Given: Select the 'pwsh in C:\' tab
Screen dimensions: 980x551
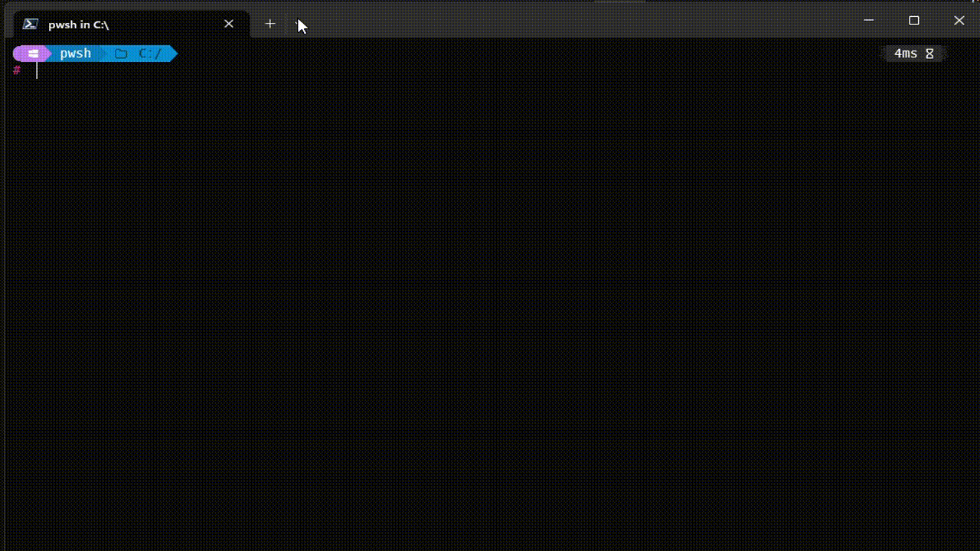Looking at the screenshot, I should coord(132,24).
